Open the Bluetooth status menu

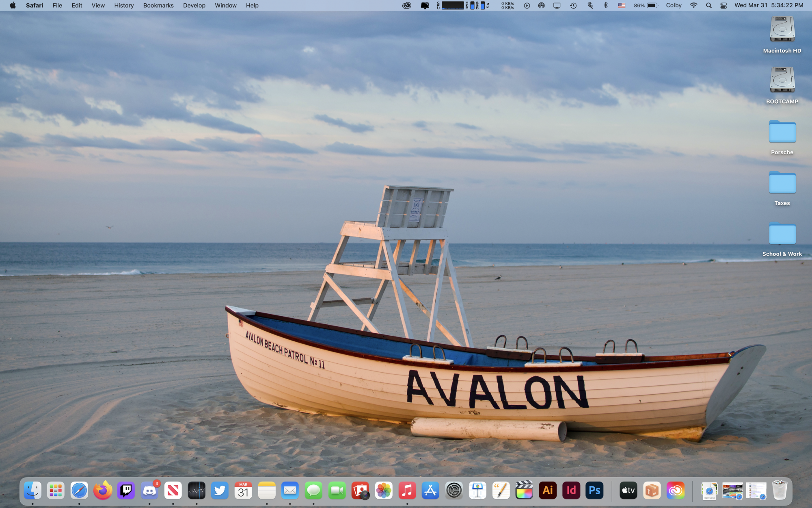point(605,5)
